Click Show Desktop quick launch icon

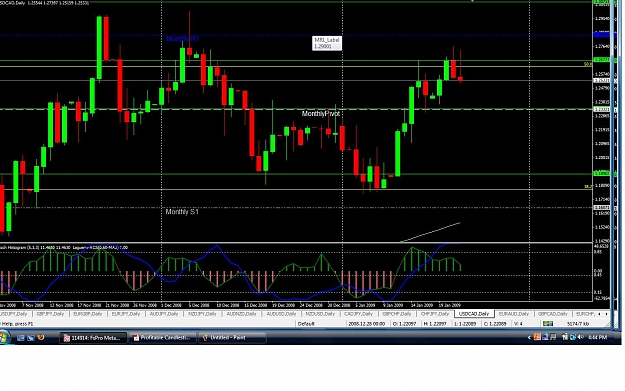(21, 338)
